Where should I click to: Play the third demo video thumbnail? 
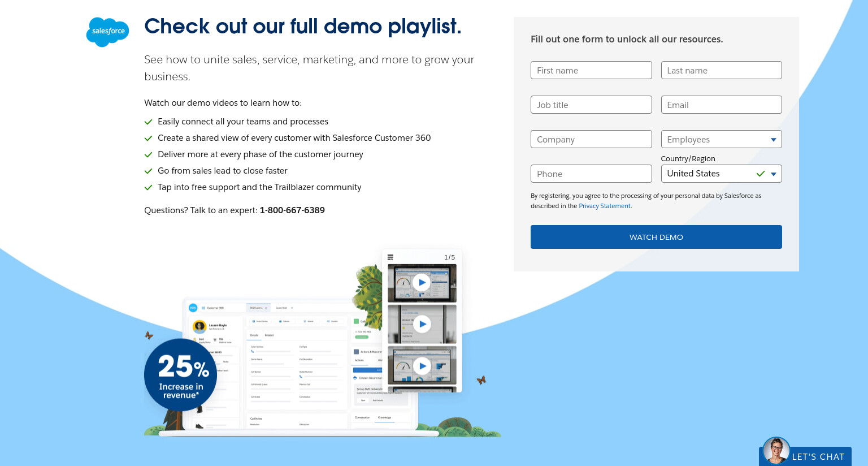(422, 366)
